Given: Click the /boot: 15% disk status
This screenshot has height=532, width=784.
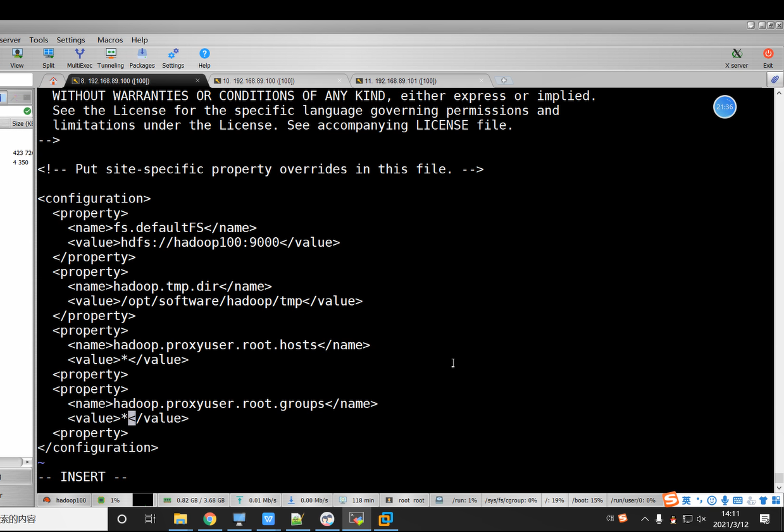Looking at the screenshot, I should (588, 500).
